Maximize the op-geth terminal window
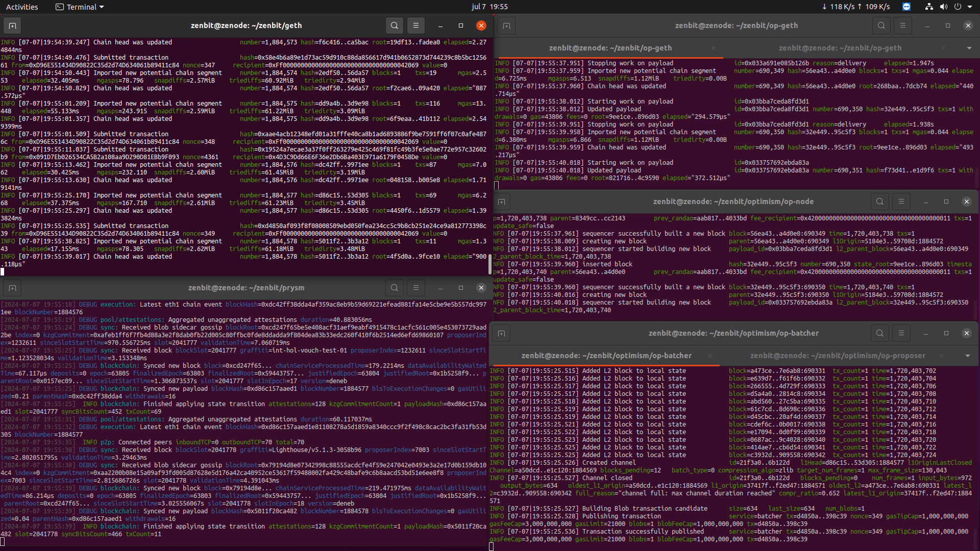 tap(948, 26)
